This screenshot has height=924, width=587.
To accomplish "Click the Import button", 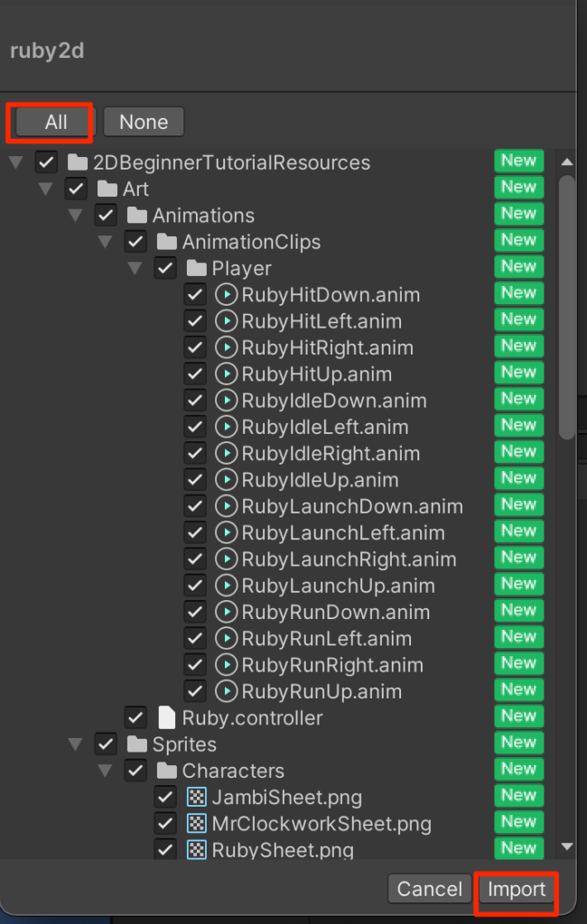I will (x=517, y=889).
